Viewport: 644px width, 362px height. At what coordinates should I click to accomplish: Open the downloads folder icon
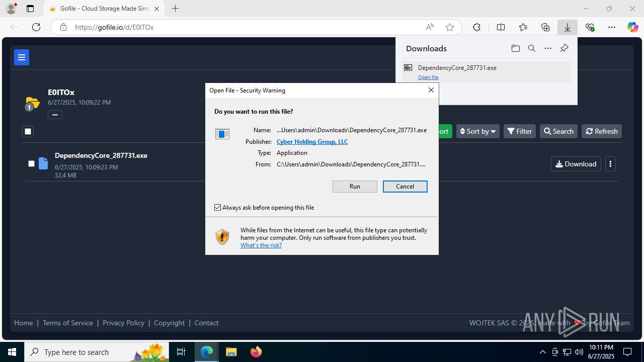pos(515,48)
